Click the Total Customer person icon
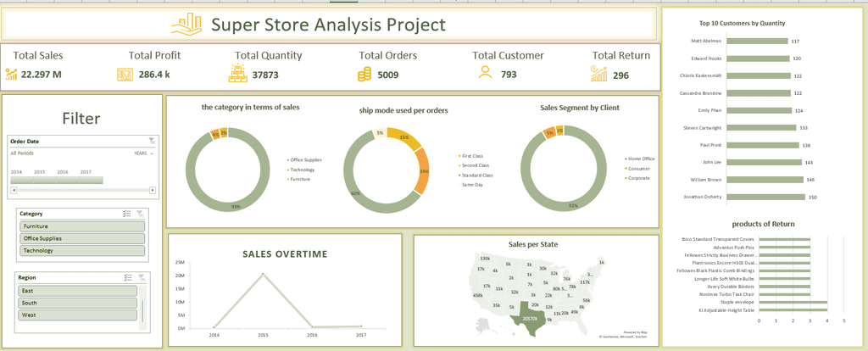868x351 pixels. (x=486, y=73)
